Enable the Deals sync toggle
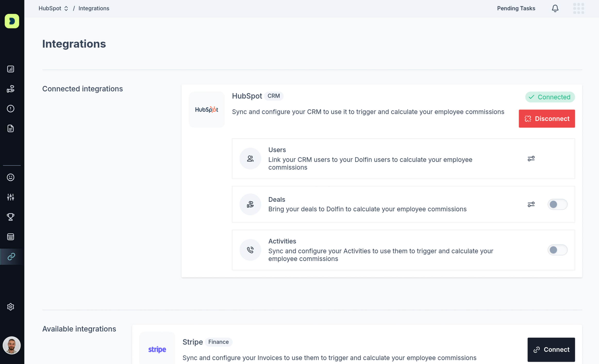 click(558, 204)
